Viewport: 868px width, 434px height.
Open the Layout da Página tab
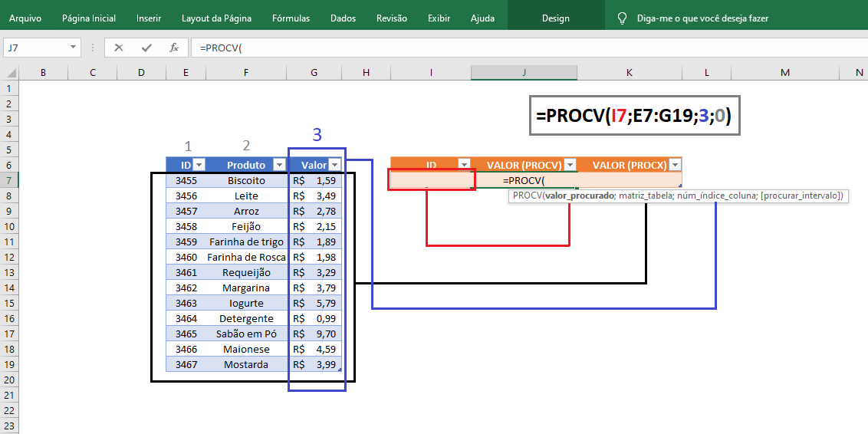pos(216,18)
